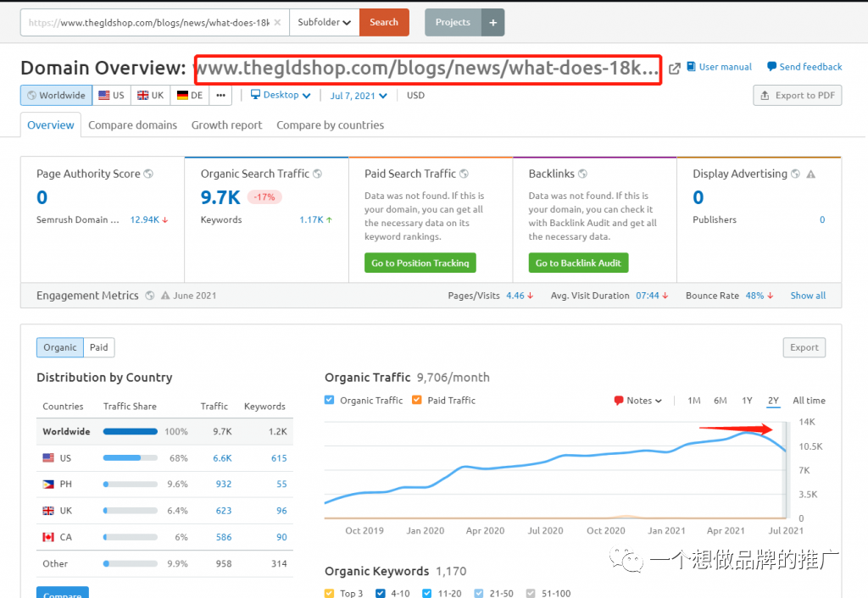The height and width of the screenshot is (598, 868).
Task: Open the Jul 7, 2021 date dropdown
Action: point(359,96)
